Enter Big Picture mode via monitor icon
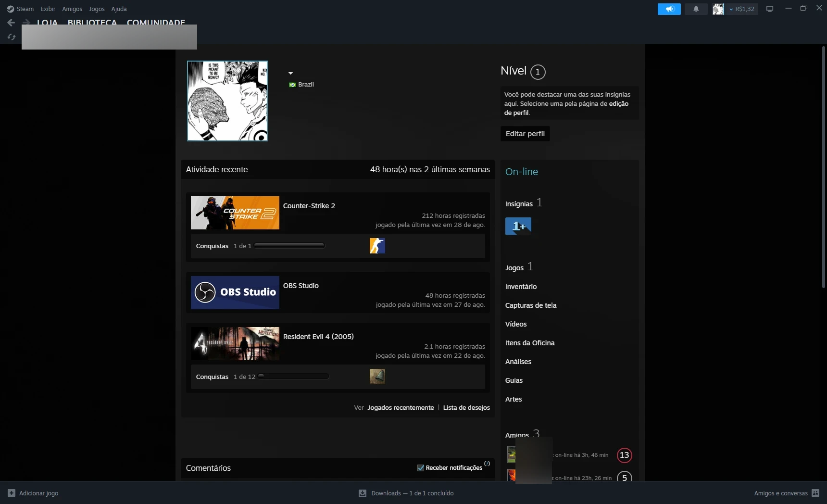827x504 pixels. click(x=770, y=9)
